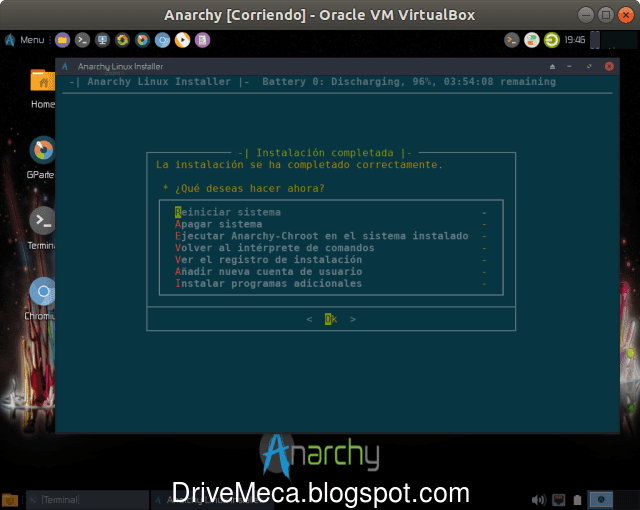
Task: Close the VirtualBox window
Action: tap(626, 15)
